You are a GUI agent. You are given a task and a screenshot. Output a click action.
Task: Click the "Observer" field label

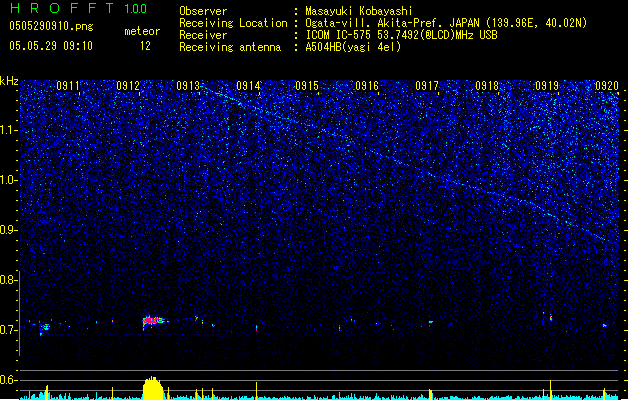(x=203, y=11)
